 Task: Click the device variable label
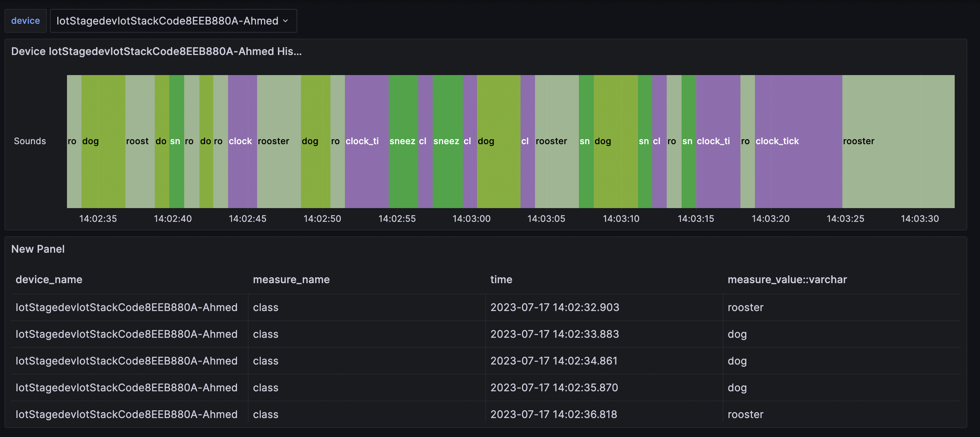pos(26,21)
